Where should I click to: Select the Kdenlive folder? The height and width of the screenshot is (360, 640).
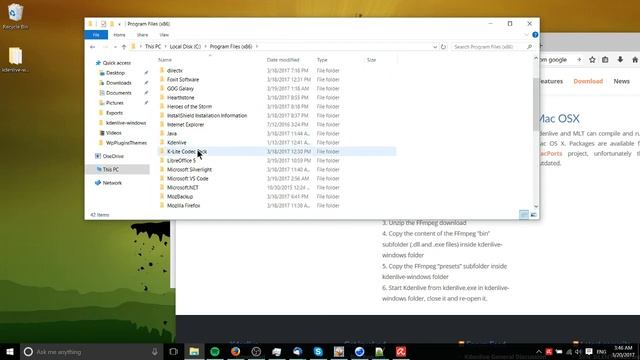pos(176,142)
